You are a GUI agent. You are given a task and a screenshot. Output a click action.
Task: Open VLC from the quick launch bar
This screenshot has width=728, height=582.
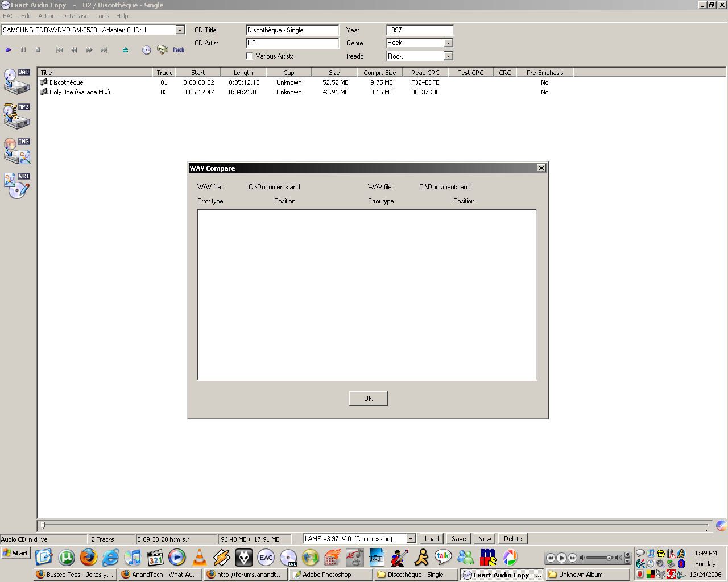coord(199,558)
